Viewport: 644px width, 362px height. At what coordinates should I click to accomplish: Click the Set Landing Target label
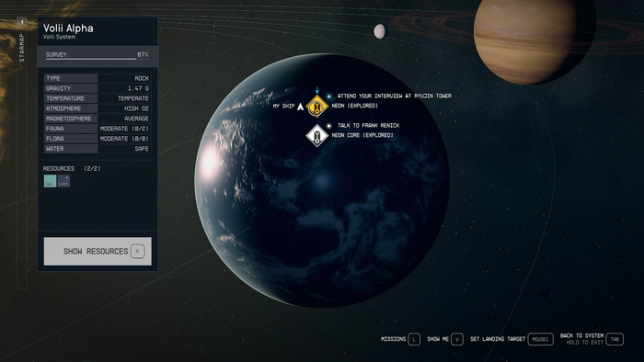[498, 339]
